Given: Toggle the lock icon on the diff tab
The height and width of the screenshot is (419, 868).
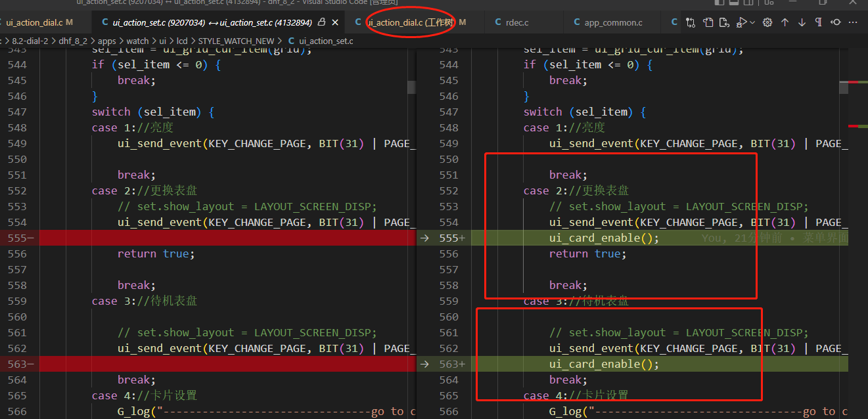Looking at the screenshot, I should tap(321, 22).
